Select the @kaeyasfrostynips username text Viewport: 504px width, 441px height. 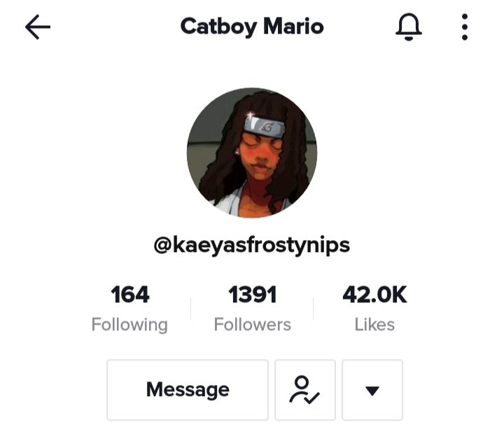tap(252, 245)
